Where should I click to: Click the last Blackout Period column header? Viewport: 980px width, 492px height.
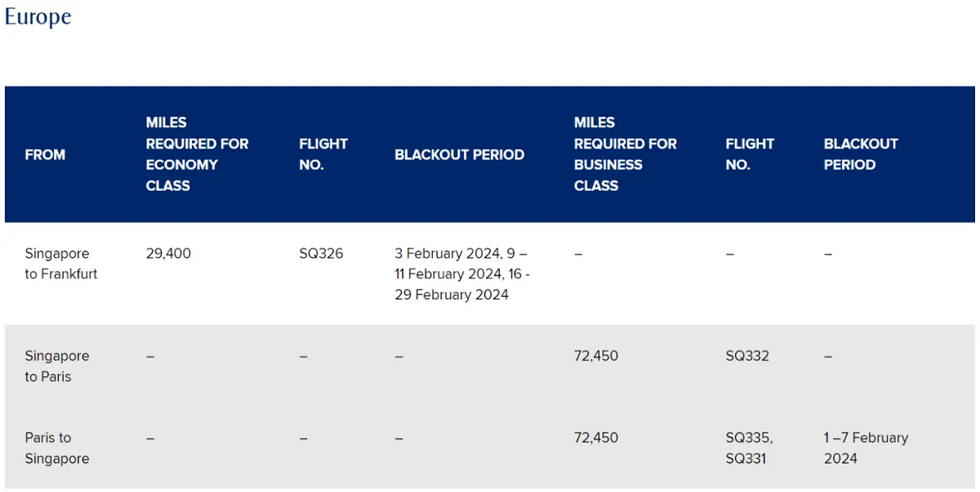861,154
